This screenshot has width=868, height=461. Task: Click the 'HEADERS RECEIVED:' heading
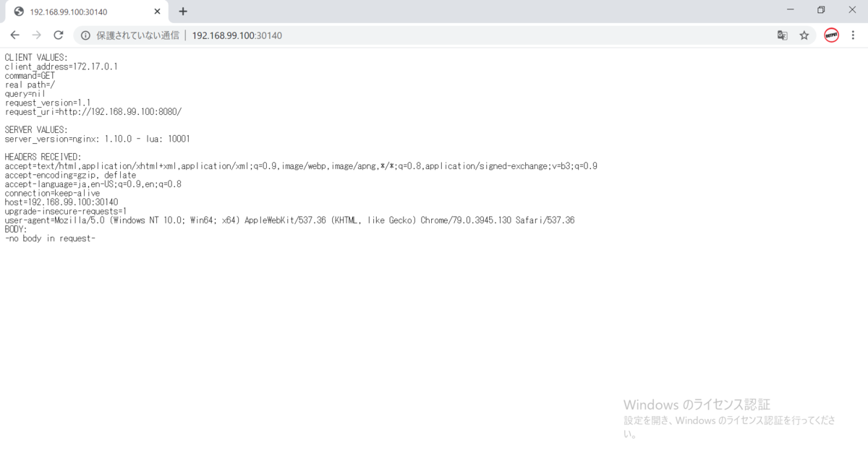[43, 157]
